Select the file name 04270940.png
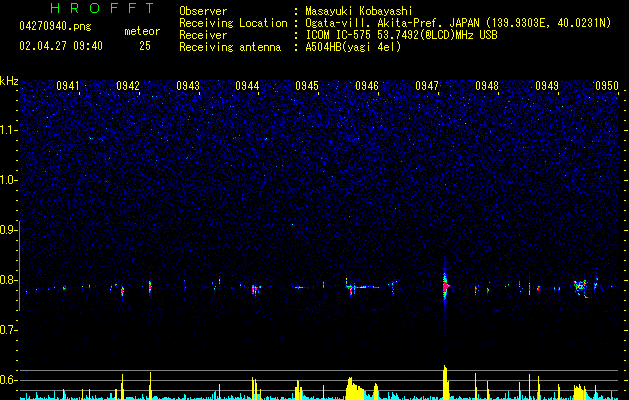 tap(55, 26)
